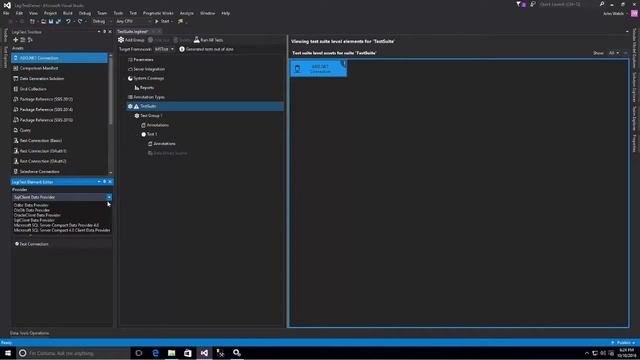Click the warning triangle icon on TestSuite row
The image size is (640, 360).
[x=136, y=106]
